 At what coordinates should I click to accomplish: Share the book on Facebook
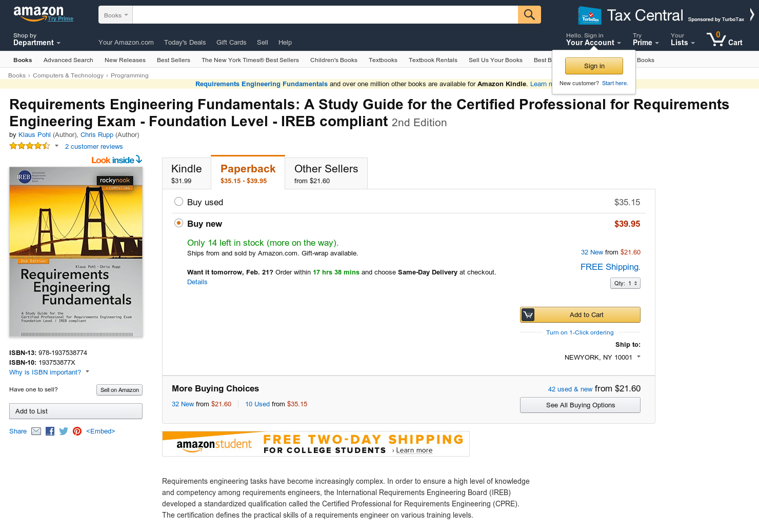[50, 431]
